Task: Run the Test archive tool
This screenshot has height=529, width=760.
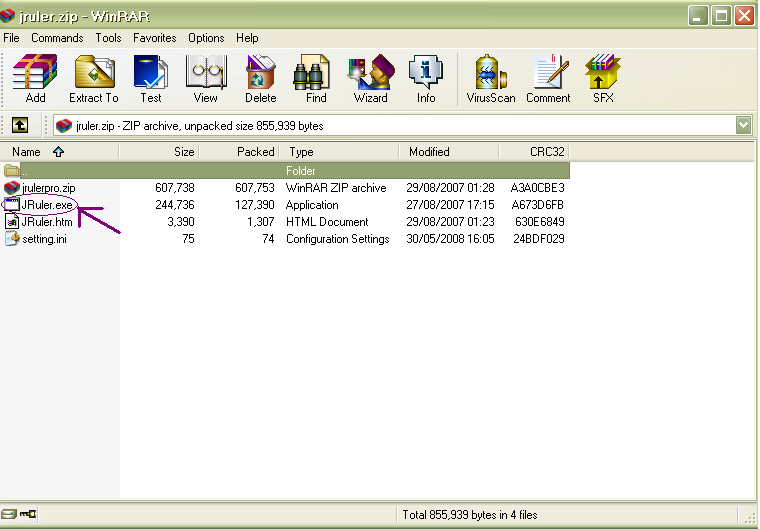Action: pos(151,79)
